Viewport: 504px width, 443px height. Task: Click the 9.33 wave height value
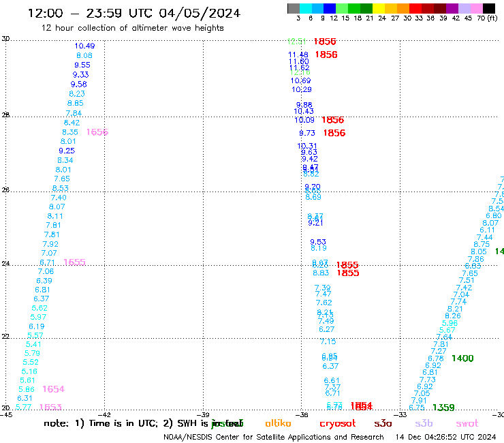click(80, 75)
